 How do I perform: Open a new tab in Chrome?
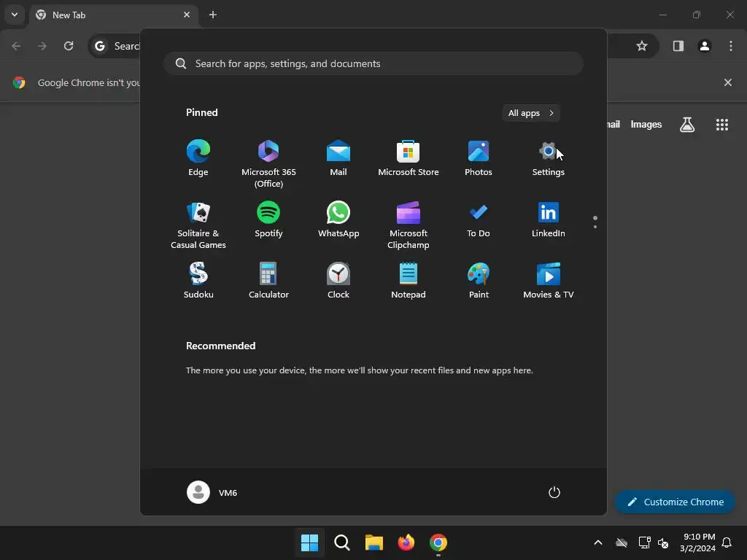(x=213, y=15)
